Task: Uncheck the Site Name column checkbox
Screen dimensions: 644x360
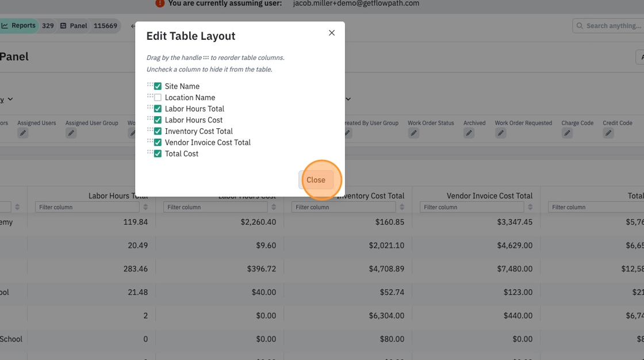Action: tap(158, 86)
